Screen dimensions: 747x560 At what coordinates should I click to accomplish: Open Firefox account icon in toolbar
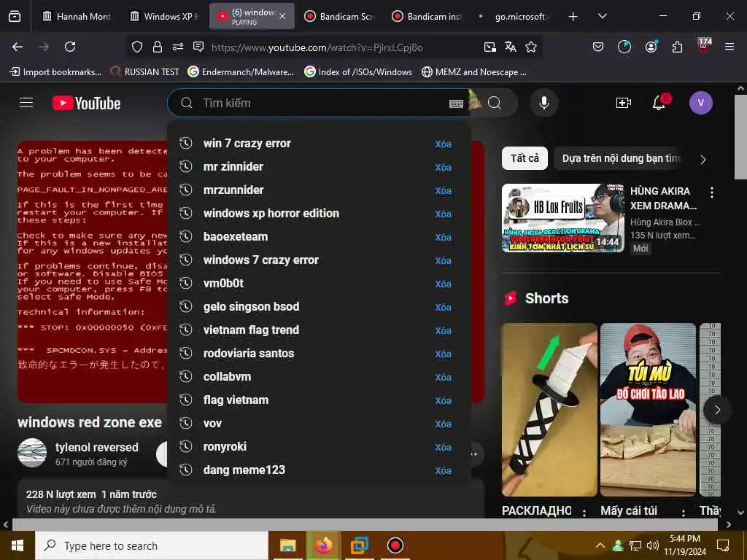pos(651,47)
